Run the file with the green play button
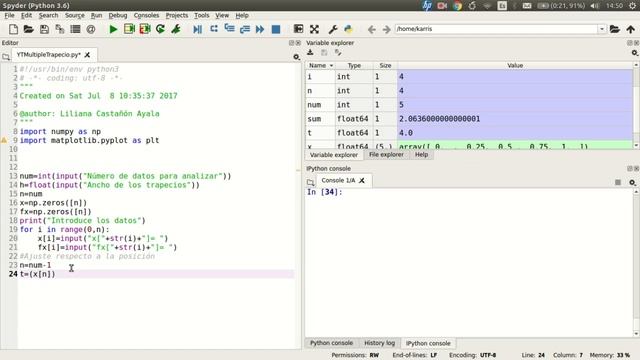Viewport: 640px width, 360px height. 113,29
